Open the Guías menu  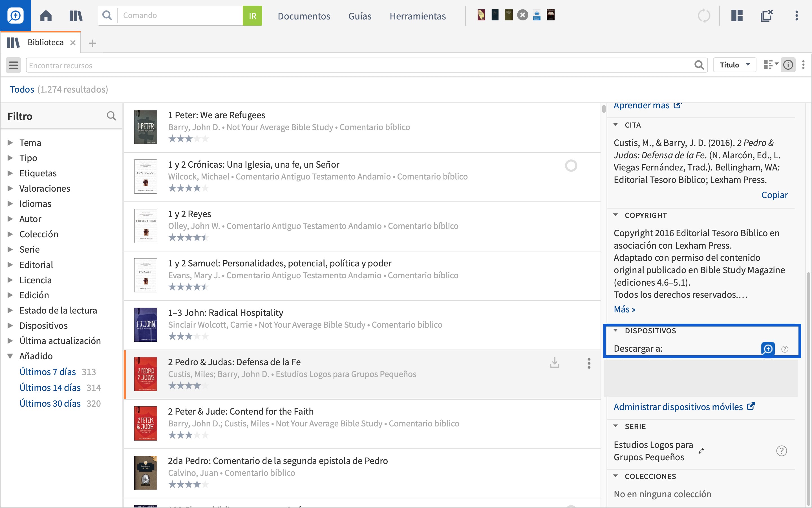[x=360, y=16]
